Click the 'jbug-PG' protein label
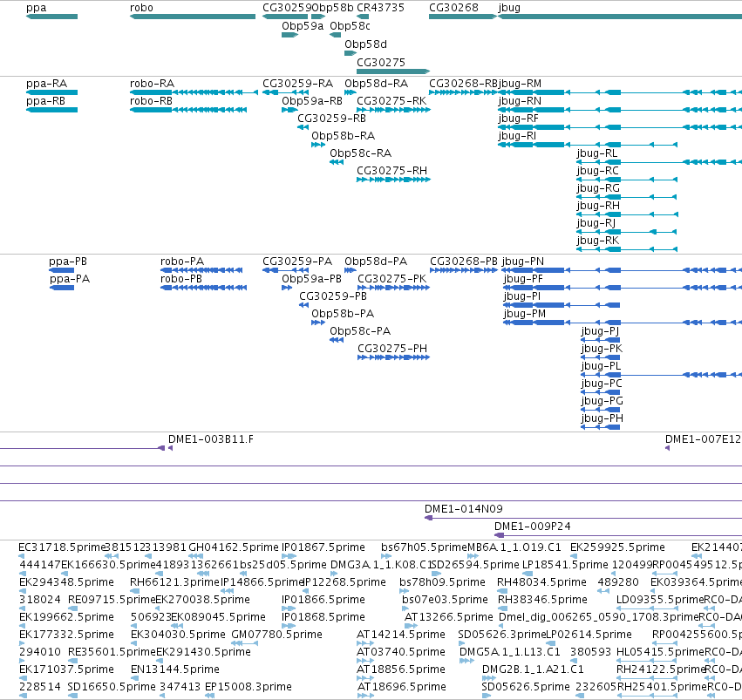 coord(602,401)
